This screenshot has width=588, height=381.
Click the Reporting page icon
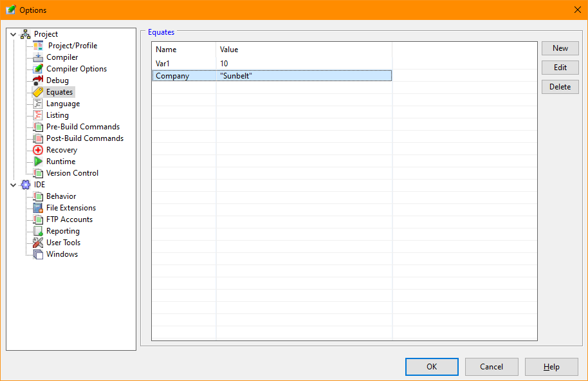click(38, 231)
